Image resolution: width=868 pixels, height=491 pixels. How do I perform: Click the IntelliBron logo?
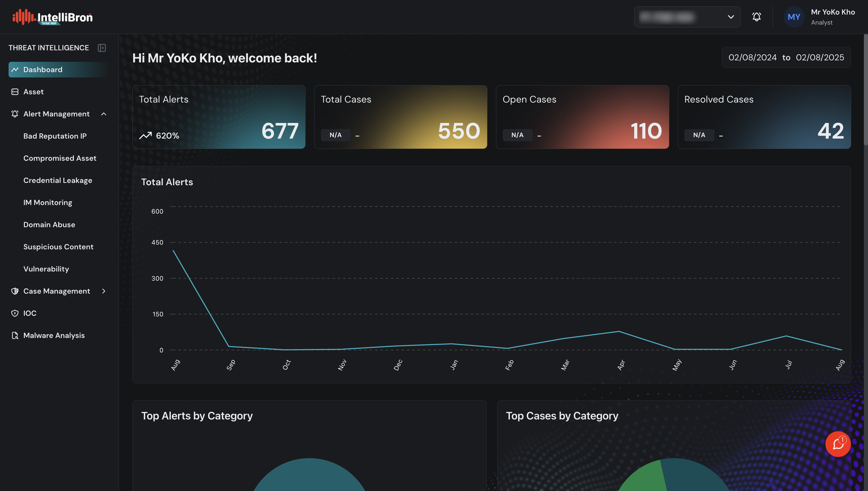coord(53,17)
